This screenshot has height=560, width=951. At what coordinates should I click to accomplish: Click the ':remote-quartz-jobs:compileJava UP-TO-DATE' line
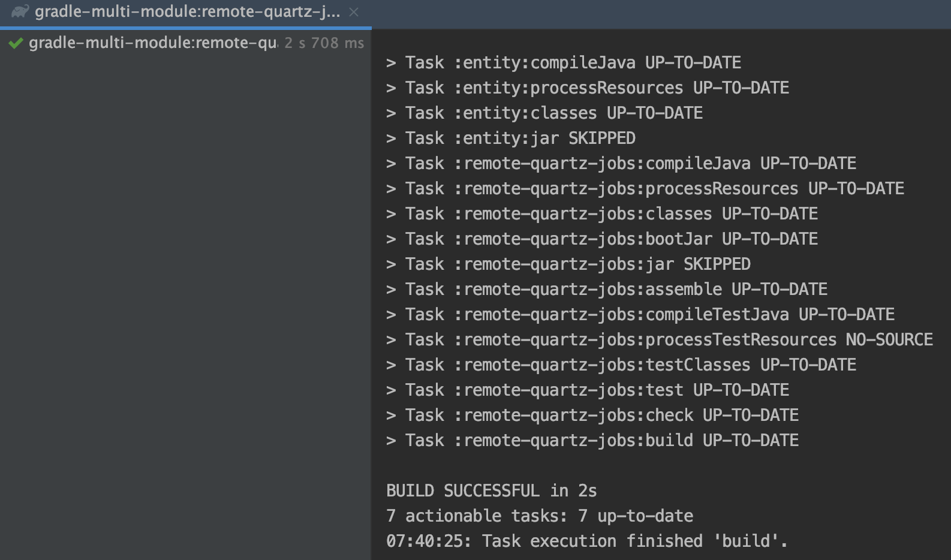(621, 163)
